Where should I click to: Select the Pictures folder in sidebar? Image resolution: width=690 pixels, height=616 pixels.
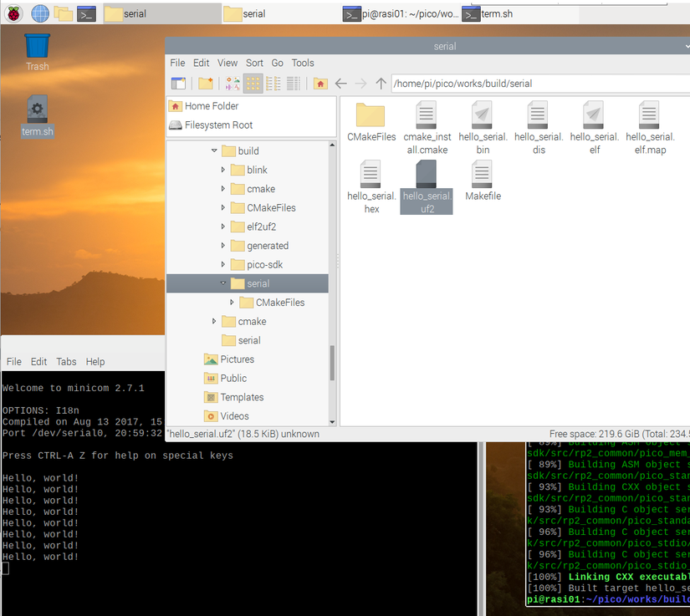pos(237,359)
